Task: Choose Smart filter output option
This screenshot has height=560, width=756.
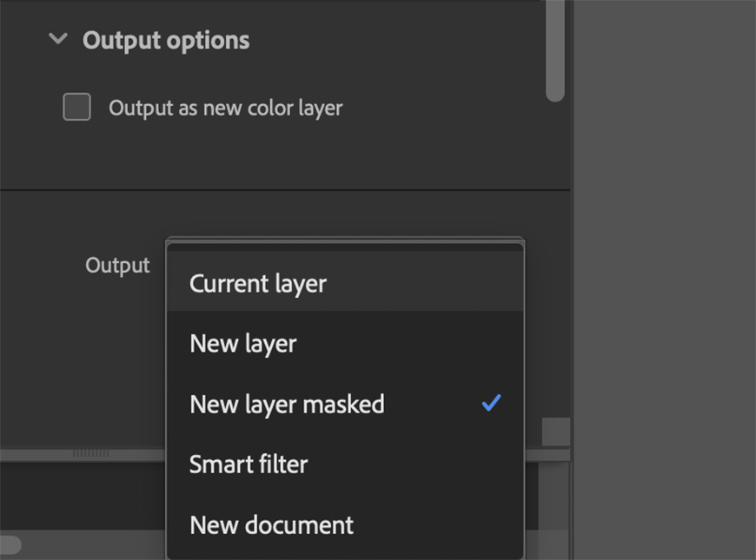Action: [345, 464]
